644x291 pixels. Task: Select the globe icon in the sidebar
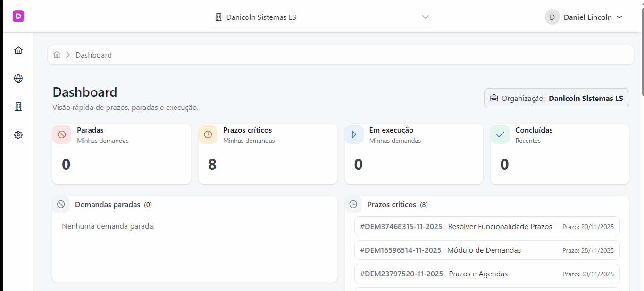(18, 78)
